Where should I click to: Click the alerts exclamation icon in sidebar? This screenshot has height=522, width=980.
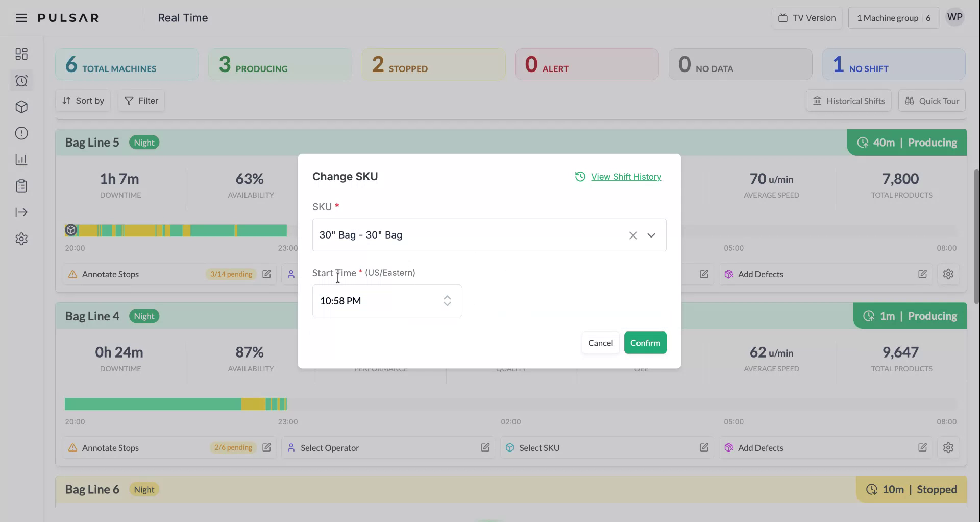coord(21,133)
